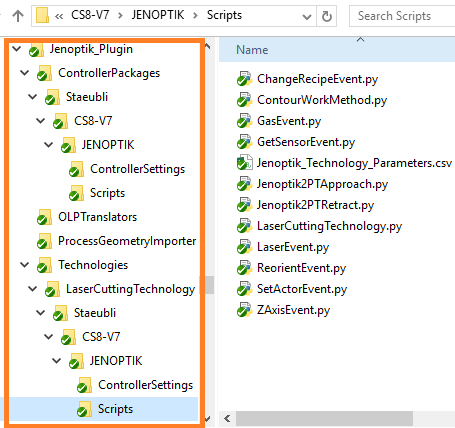Screen dimensions: 455x428
Task: Open the address bar history dropdown
Action: tap(307, 16)
